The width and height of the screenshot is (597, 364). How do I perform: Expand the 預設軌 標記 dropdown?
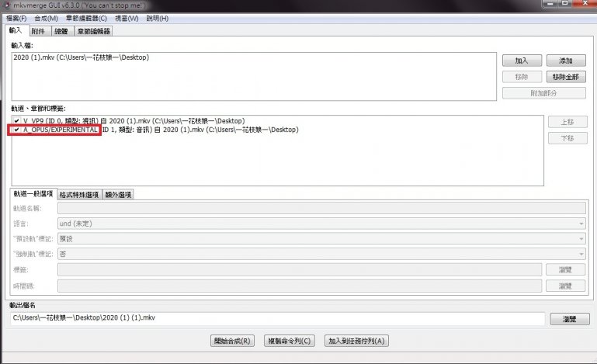[x=321, y=238]
